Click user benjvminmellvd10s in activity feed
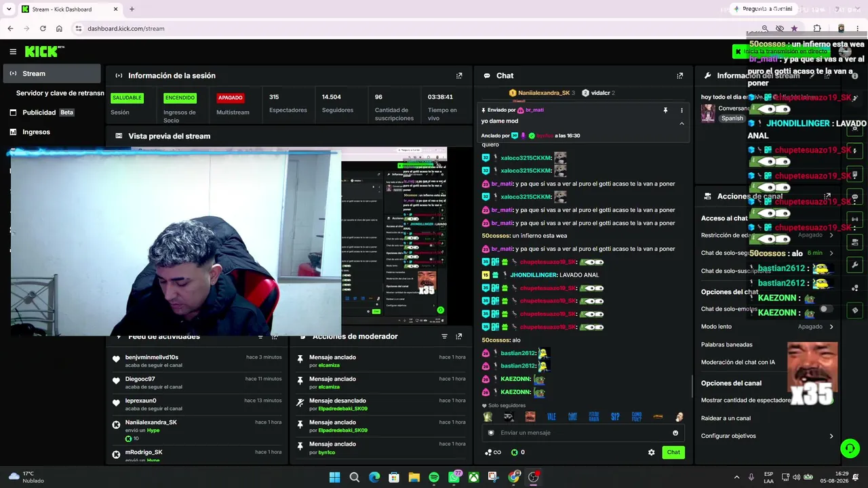The height and width of the screenshot is (488, 868). 152,357
